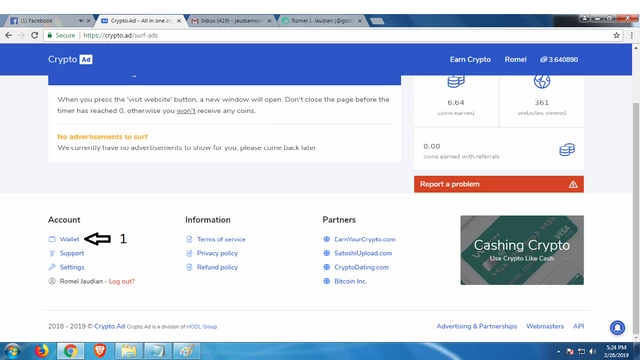Open the Romel user menu
Viewport: 640px width, 360px height.
point(515,60)
